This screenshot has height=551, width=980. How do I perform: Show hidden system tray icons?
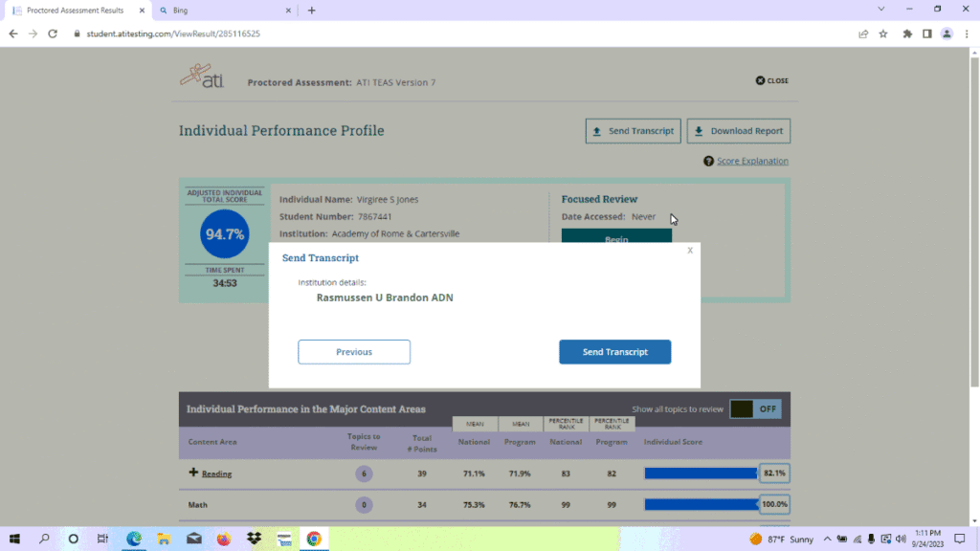[828, 539]
